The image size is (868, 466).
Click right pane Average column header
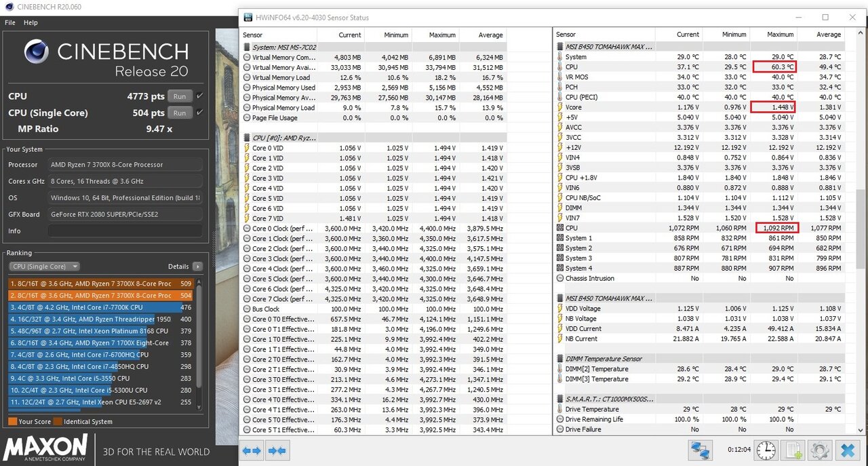[x=821, y=35]
